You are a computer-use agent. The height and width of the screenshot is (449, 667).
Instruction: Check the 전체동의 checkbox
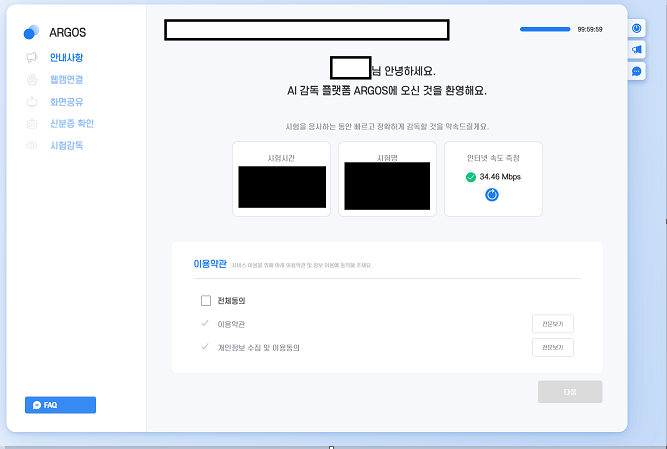206,301
